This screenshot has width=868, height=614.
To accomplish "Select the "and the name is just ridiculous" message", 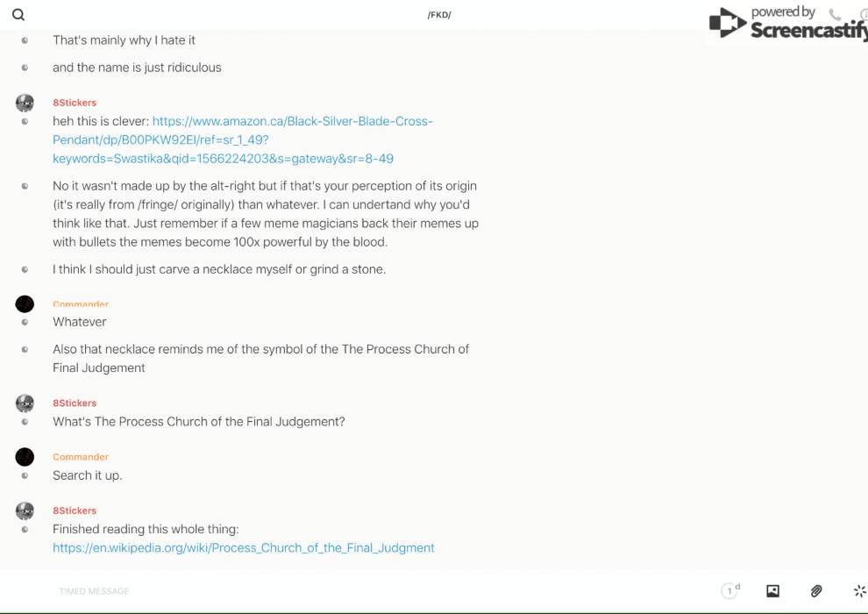I will (137, 68).
